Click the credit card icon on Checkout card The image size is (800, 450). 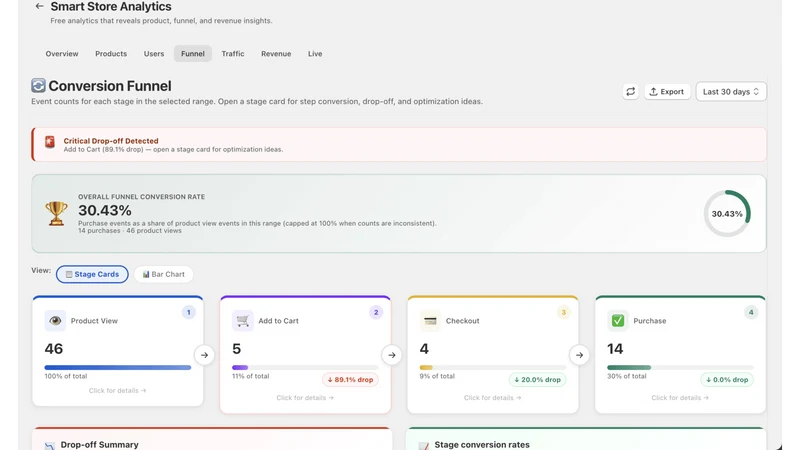tap(430, 320)
